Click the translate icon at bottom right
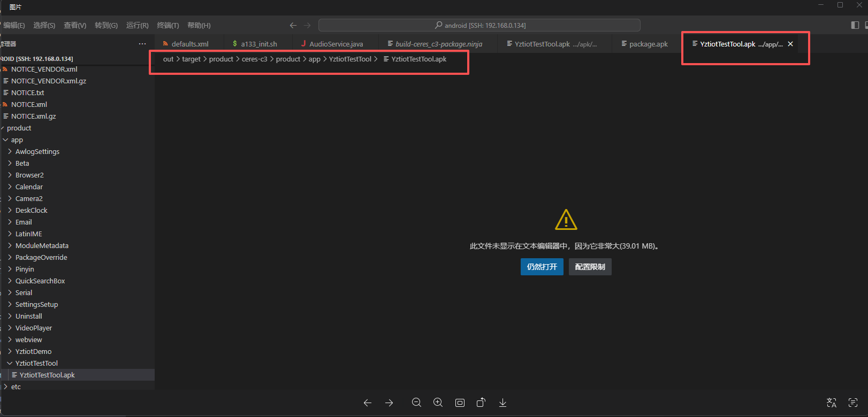Viewport: 868px width, 417px height. 832,403
